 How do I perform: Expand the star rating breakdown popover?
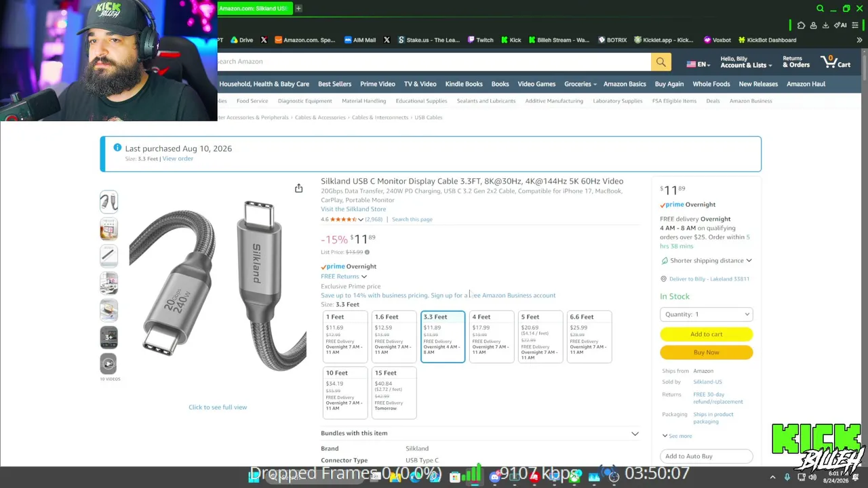(361, 220)
